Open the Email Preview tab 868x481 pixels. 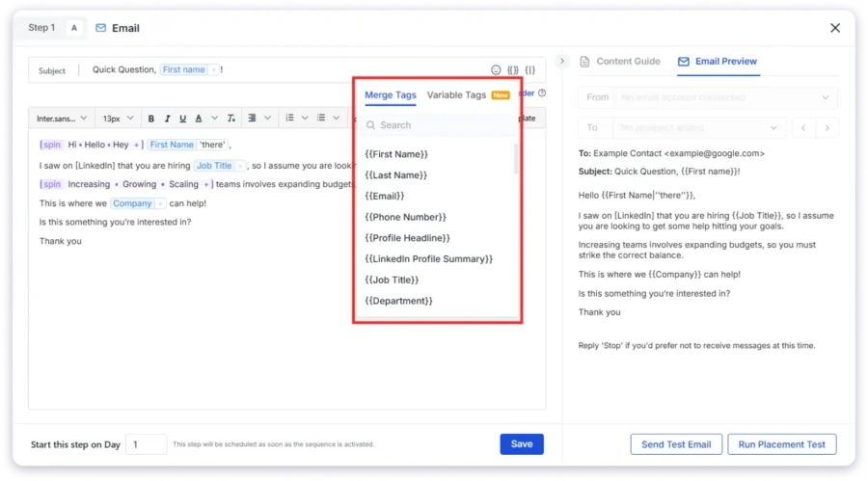pyautogui.click(x=718, y=62)
